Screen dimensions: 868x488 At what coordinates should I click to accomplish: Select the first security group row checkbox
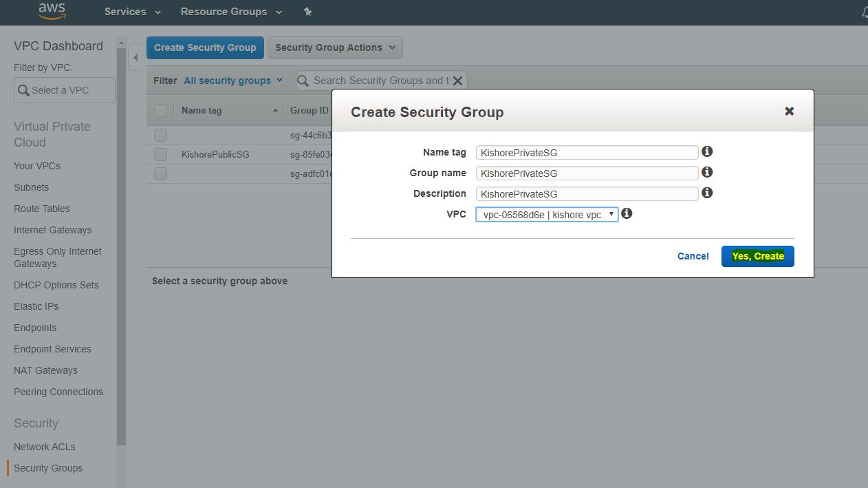pyautogui.click(x=160, y=135)
